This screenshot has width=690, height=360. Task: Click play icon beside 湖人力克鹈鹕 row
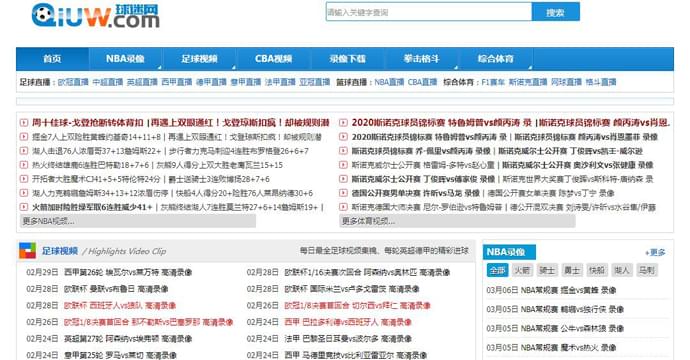coord(24,193)
